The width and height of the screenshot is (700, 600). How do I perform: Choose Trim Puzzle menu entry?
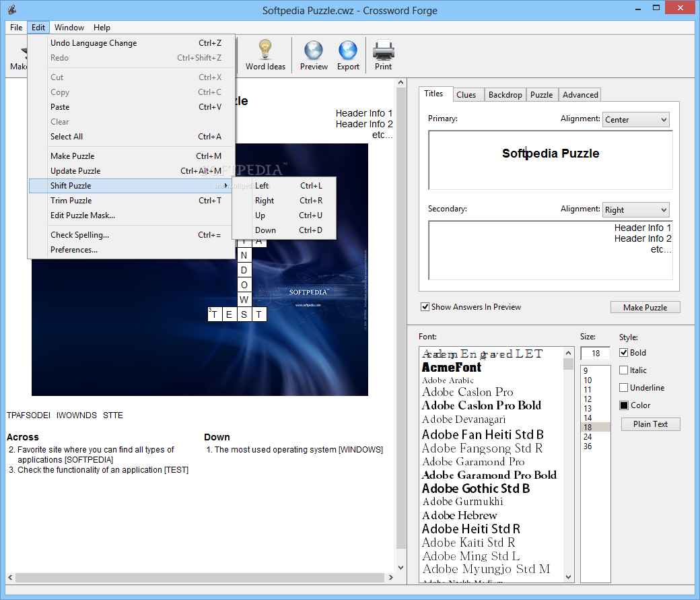tap(131, 201)
